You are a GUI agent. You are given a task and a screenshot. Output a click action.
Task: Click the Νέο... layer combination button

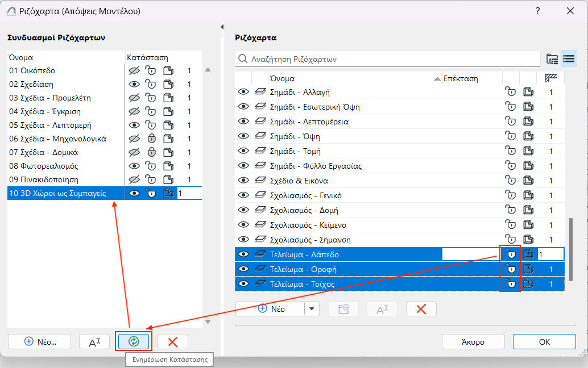39,342
